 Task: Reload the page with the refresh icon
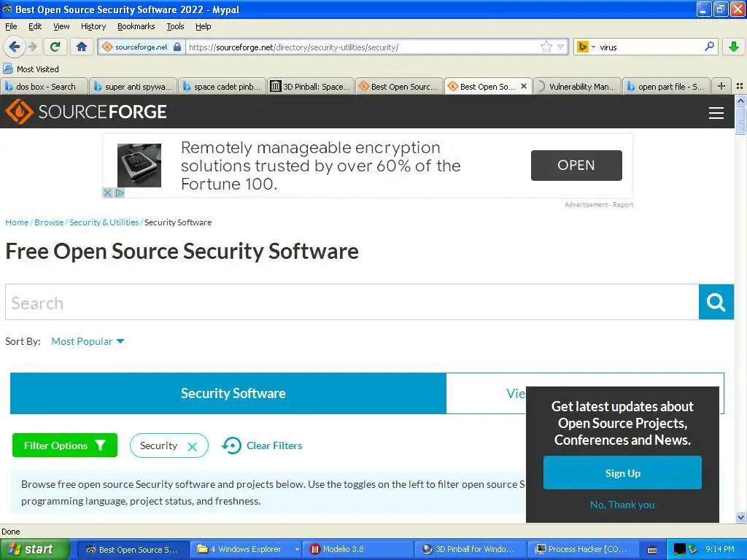coord(55,47)
